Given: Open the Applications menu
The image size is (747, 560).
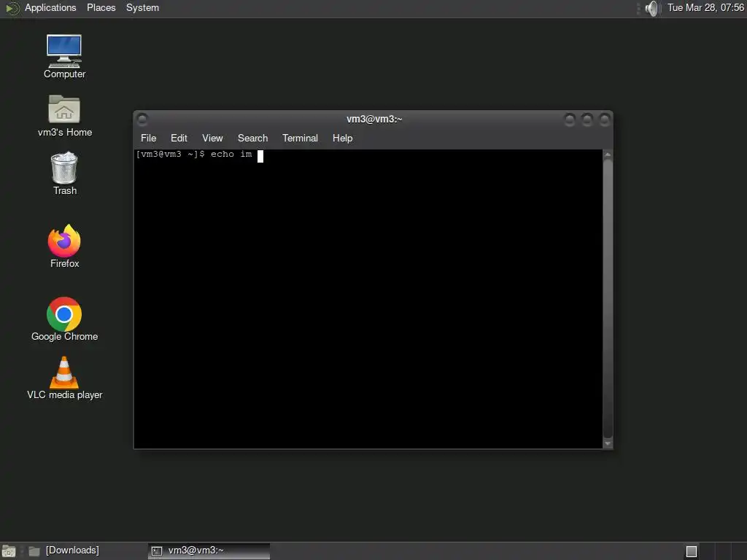Looking at the screenshot, I should click(50, 8).
